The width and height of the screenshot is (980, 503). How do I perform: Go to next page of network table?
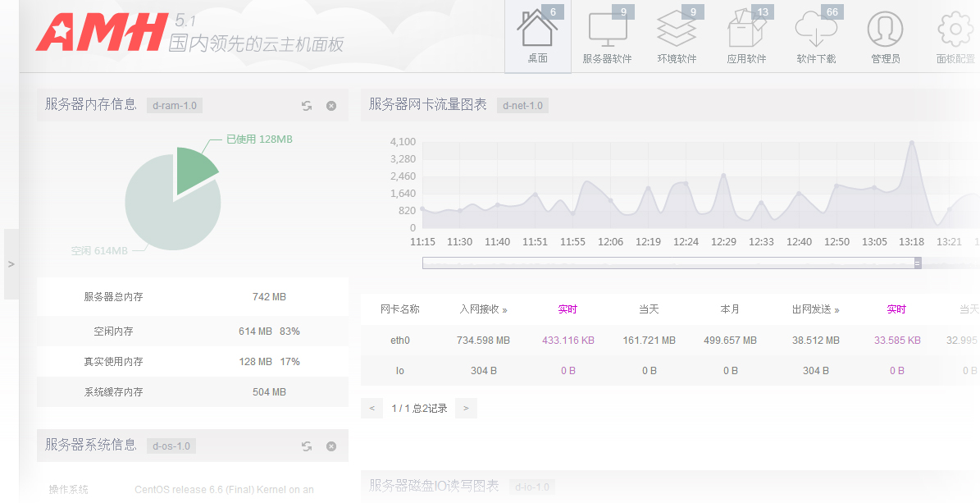click(x=466, y=408)
